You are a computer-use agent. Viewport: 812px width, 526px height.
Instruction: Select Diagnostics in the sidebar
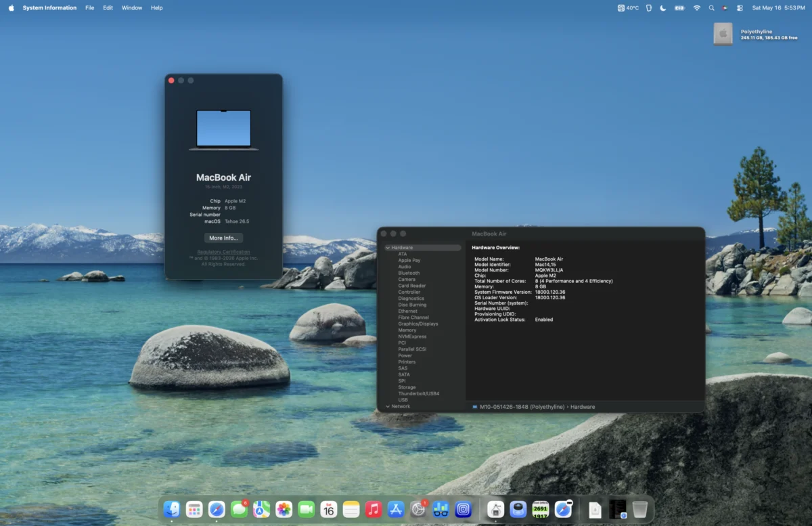(411, 299)
